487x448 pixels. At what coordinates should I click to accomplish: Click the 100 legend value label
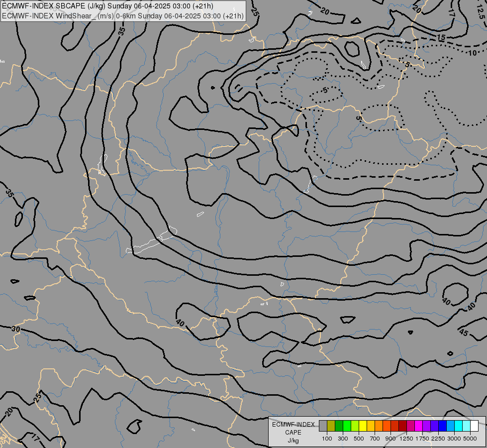click(x=327, y=439)
